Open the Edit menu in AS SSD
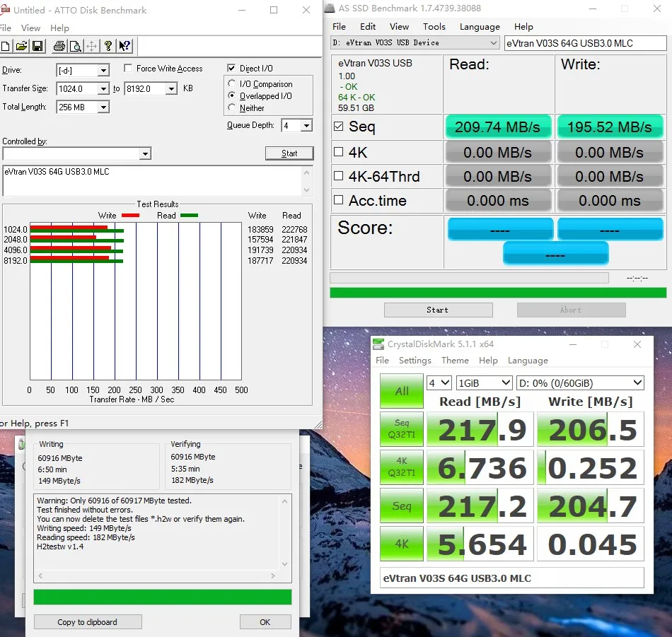 (368, 27)
